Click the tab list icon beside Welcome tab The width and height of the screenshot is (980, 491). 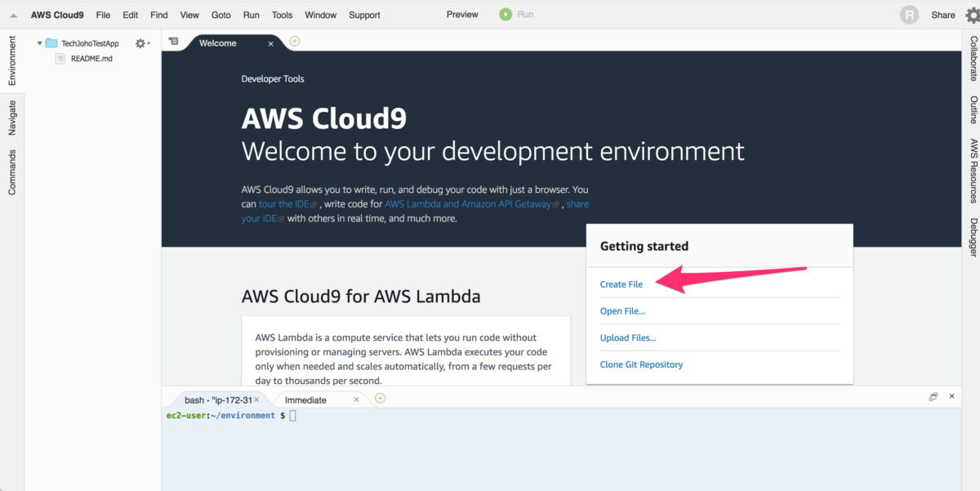pos(173,40)
